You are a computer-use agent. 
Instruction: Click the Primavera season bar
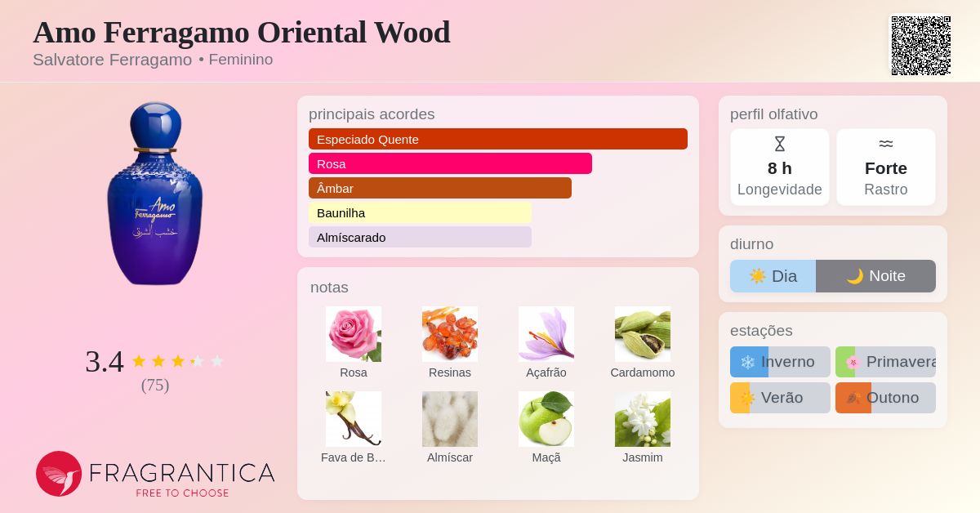click(885, 362)
